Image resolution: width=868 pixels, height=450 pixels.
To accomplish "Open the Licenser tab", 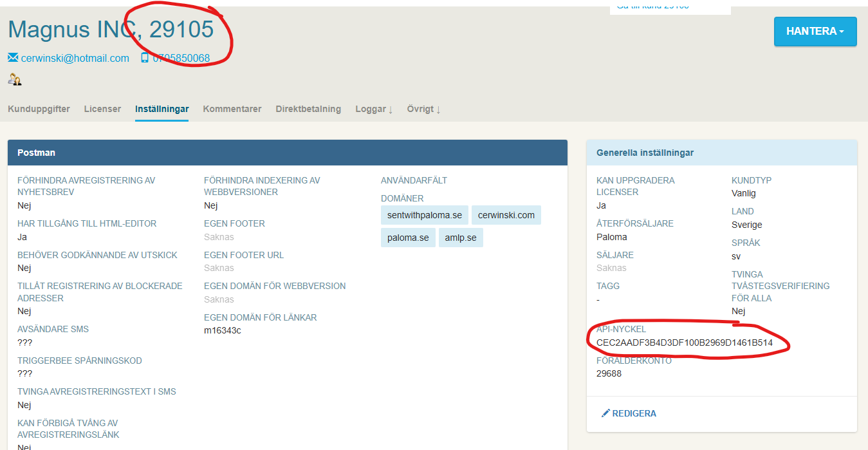I will point(102,109).
